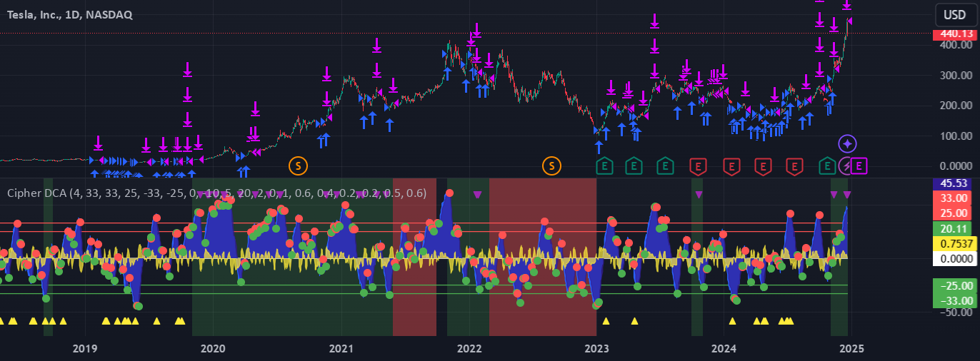The image size is (980, 361).
Task: Click the 2021 year label on time axis
Action: 341,348
